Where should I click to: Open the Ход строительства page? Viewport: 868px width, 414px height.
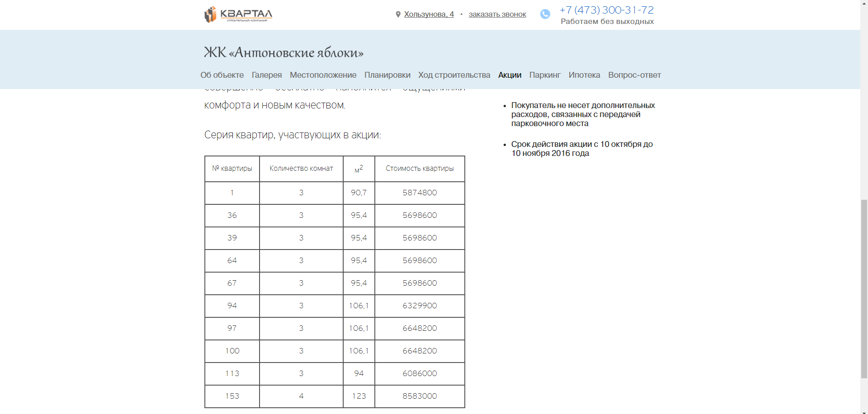(x=454, y=75)
